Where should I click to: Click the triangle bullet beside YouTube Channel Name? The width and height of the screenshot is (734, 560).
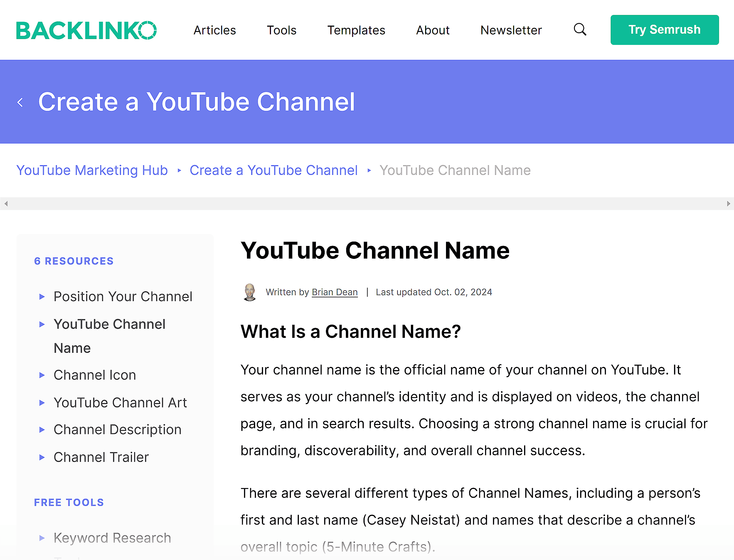coord(42,324)
